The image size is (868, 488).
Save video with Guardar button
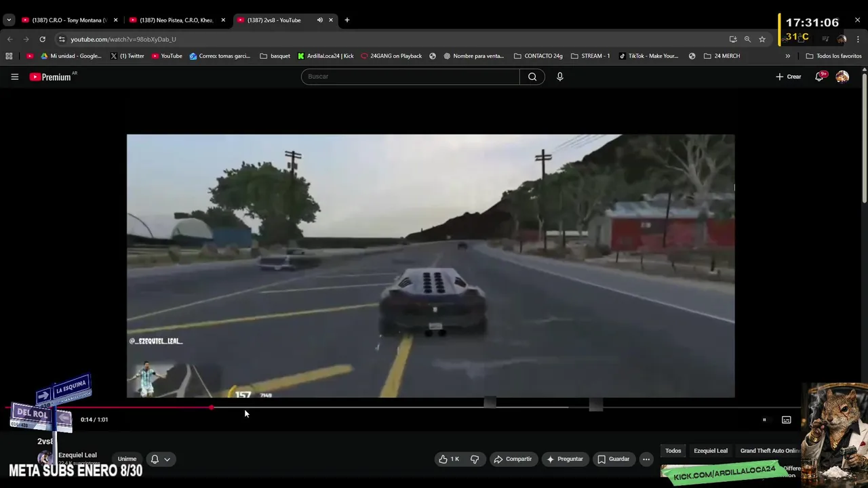pyautogui.click(x=613, y=459)
